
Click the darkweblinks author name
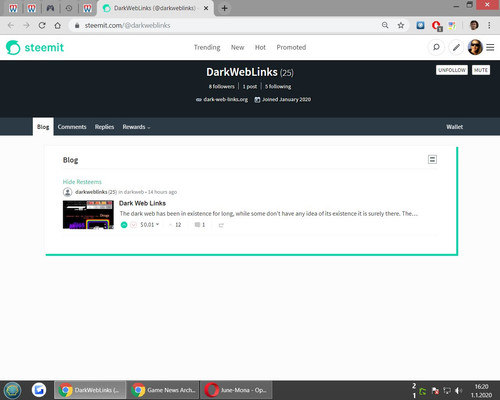pos(91,192)
